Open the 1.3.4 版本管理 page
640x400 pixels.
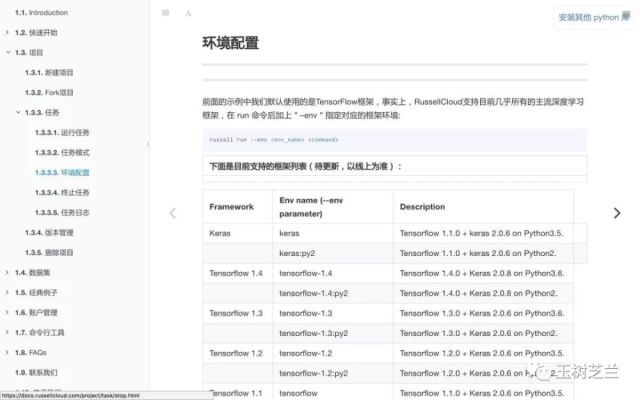point(50,232)
